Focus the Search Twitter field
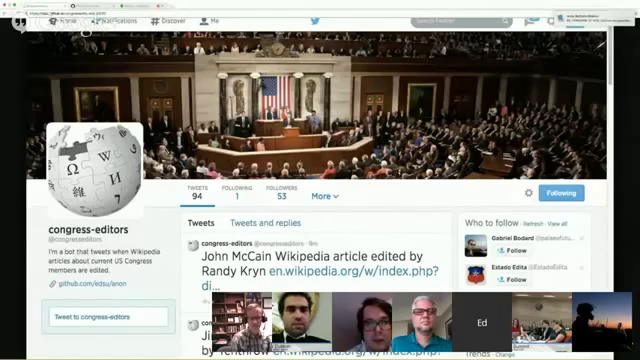Screen dimensions: 640x360 [461, 21]
